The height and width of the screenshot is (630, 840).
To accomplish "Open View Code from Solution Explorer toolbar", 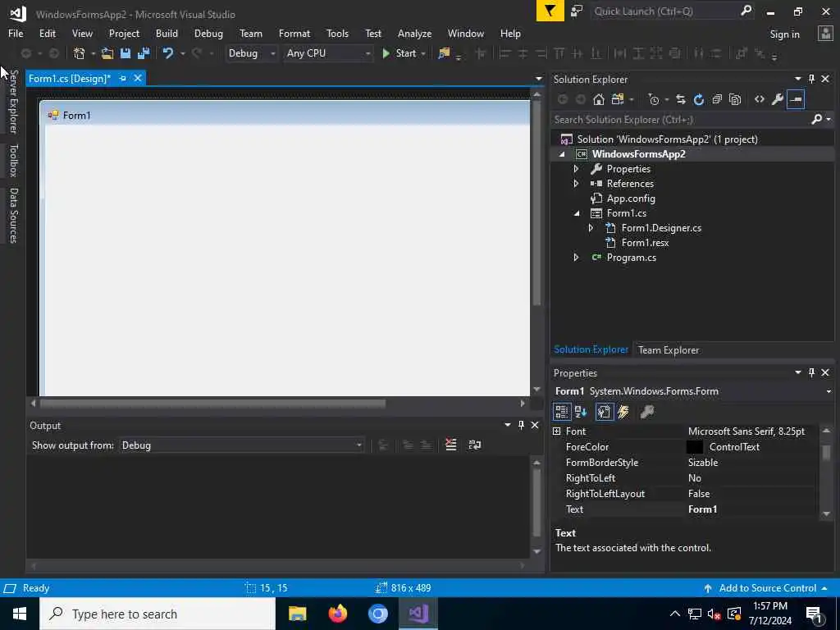I will (759, 99).
